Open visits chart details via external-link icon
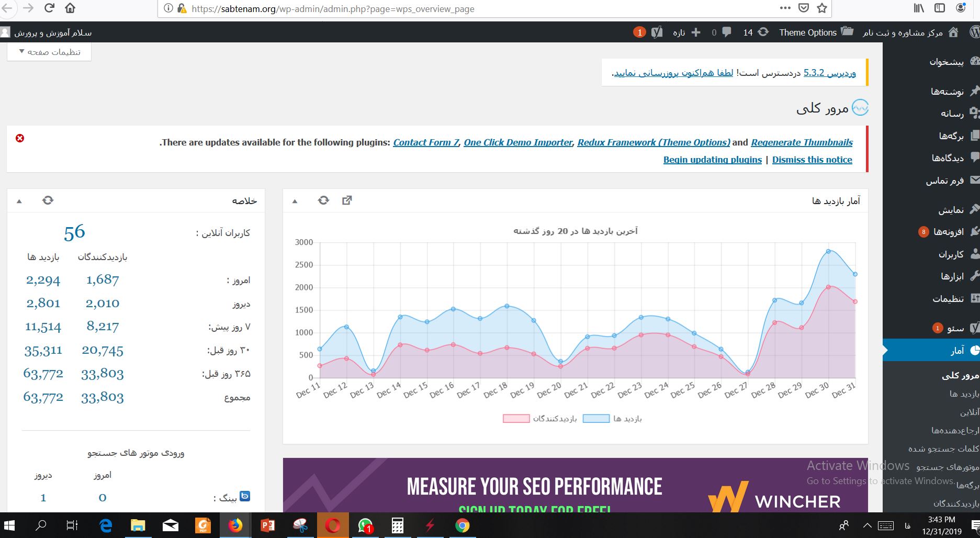The height and width of the screenshot is (538, 980). (x=347, y=200)
